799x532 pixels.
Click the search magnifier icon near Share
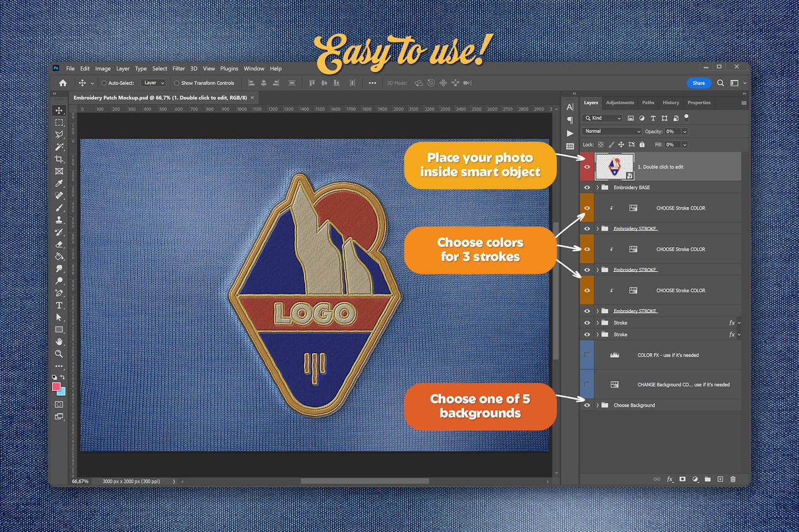tap(720, 83)
